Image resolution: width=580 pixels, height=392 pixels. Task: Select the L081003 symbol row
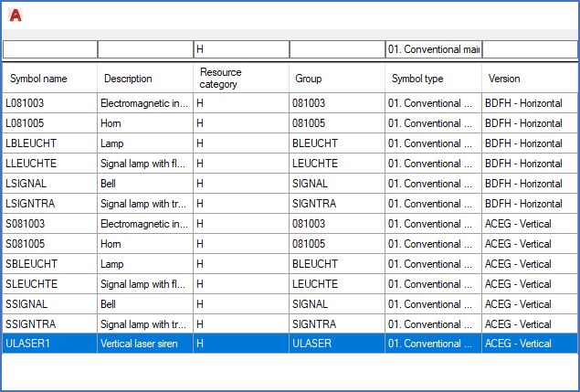tap(290, 103)
